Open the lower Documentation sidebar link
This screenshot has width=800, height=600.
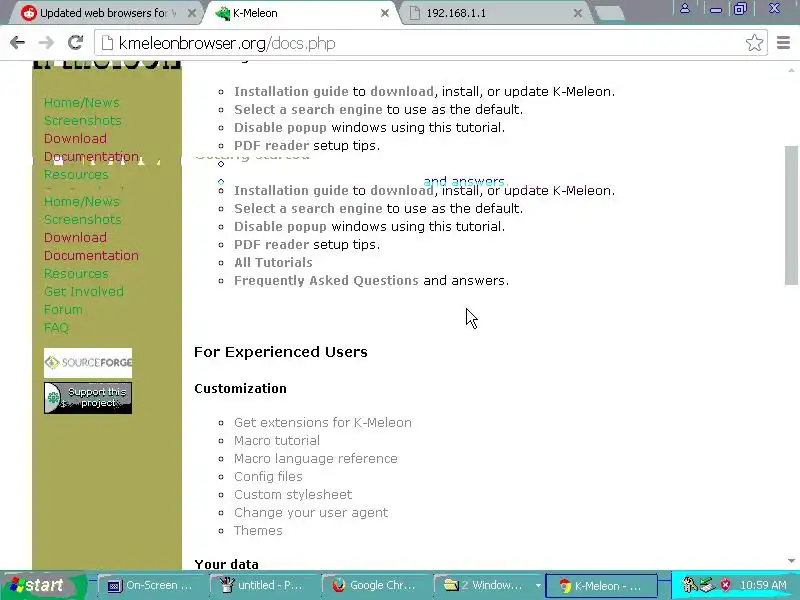coord(91,256)
